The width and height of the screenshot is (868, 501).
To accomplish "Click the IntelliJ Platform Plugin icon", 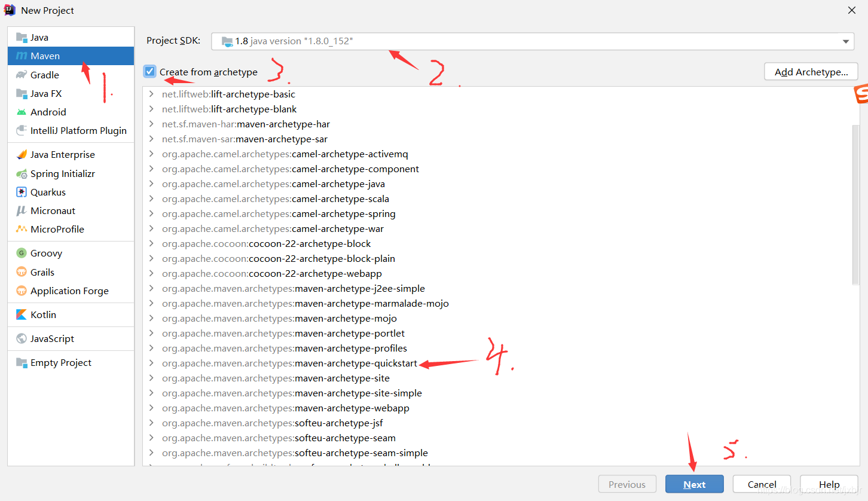I will pyautogui.click(x=22, y=130).
